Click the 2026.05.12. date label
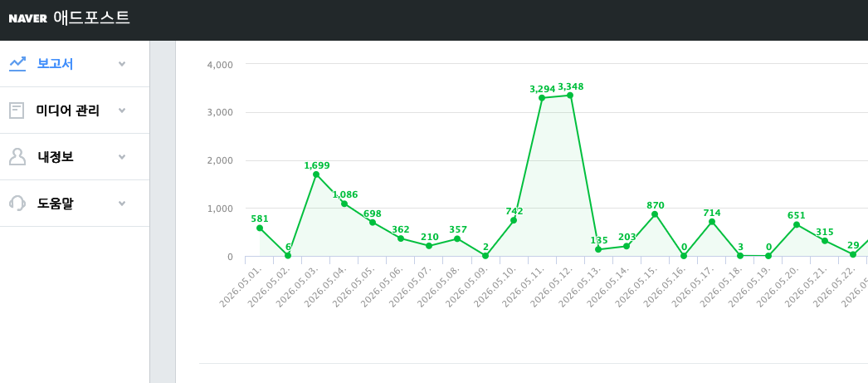The width and height of the screenshot is (868, 383). click(x=551, y=286)
